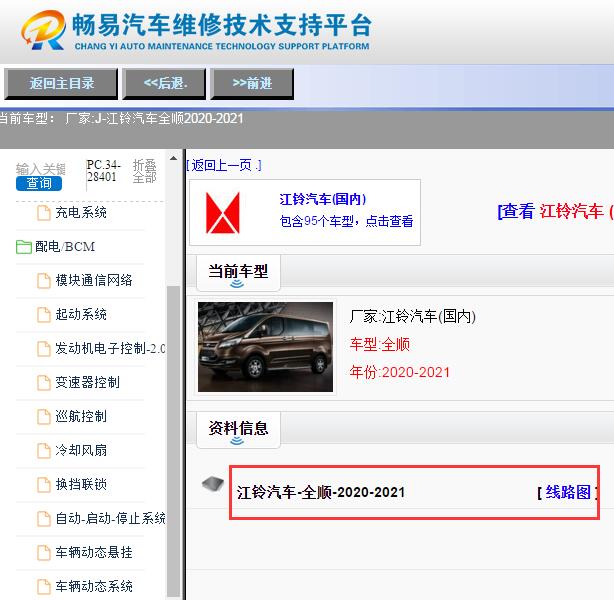Click the blue 查询 search button
614x600 pixels.
(39, 183)
